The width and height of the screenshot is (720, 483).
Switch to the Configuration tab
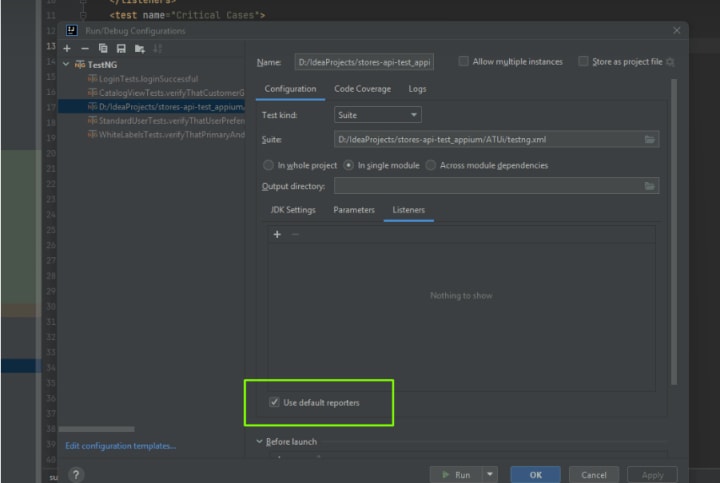290,89
